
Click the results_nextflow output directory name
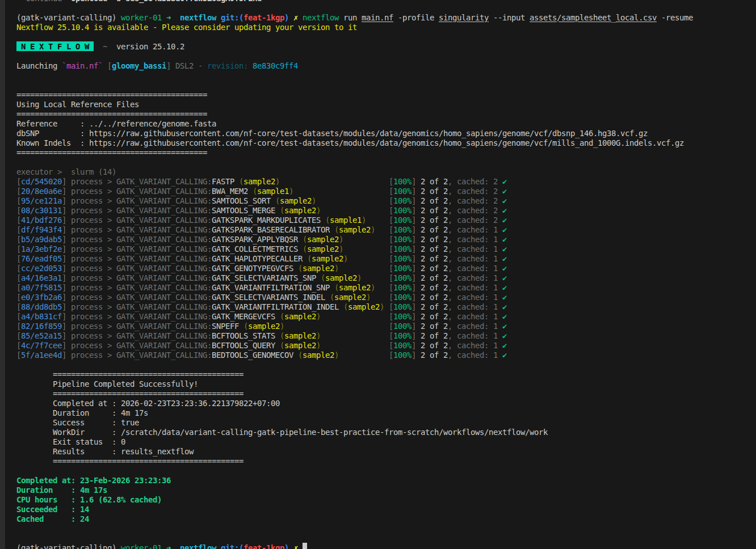[x=157, y=452]
